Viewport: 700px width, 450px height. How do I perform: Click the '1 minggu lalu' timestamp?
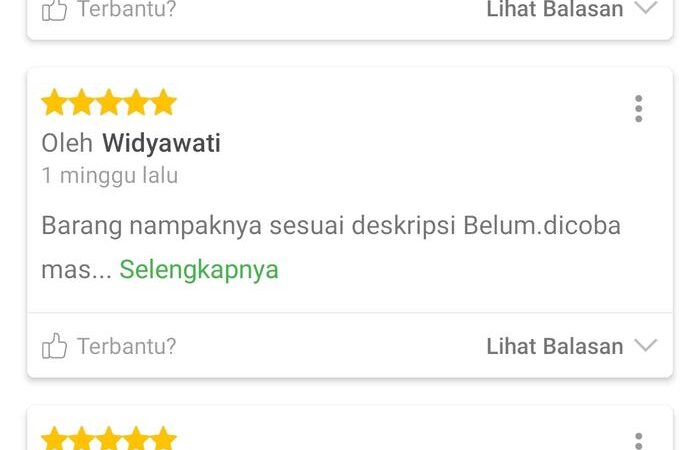pos(110,175)
